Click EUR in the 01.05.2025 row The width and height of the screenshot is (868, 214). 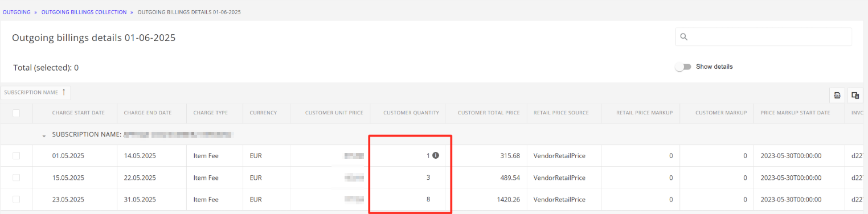[256, 156]
